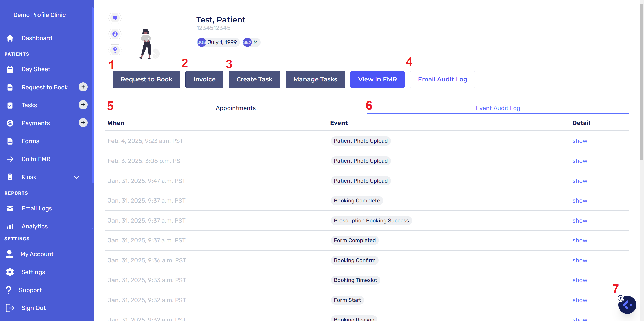Click the floating chat widget bubble
This screenshot has width=644, height=321.
pos(627,305)
